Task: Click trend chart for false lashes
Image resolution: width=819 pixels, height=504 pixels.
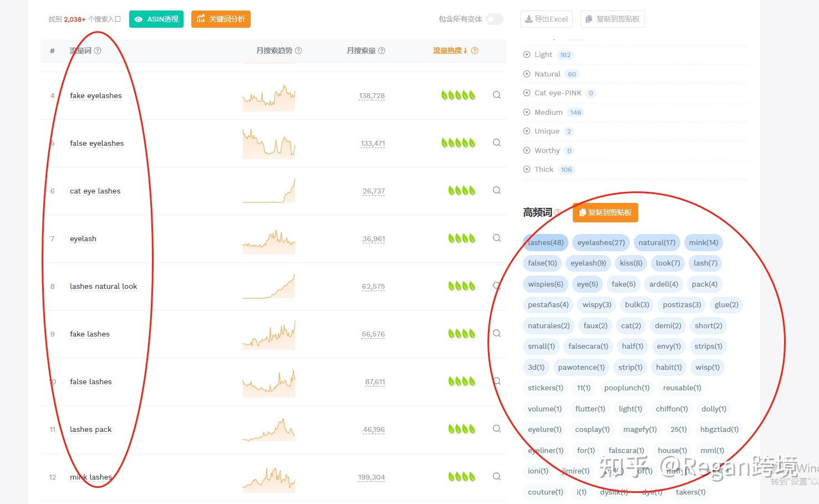Action: (269, 382)
